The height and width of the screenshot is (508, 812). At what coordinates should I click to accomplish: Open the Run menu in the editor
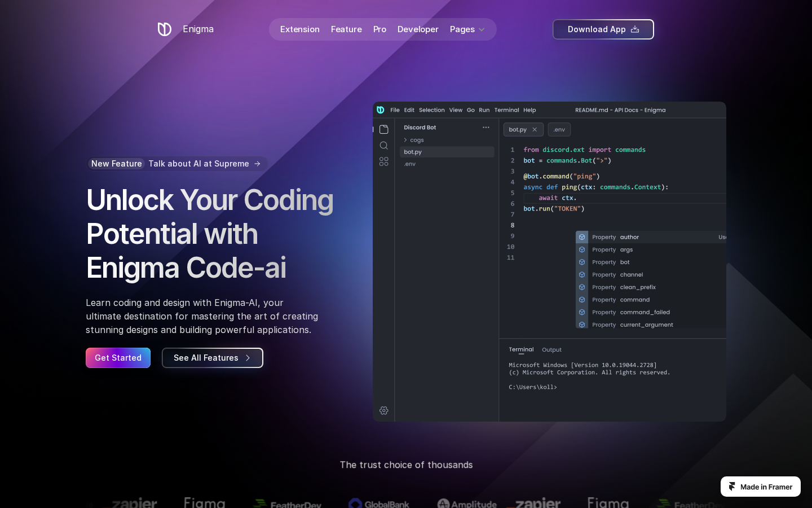[x=484, y=110]
